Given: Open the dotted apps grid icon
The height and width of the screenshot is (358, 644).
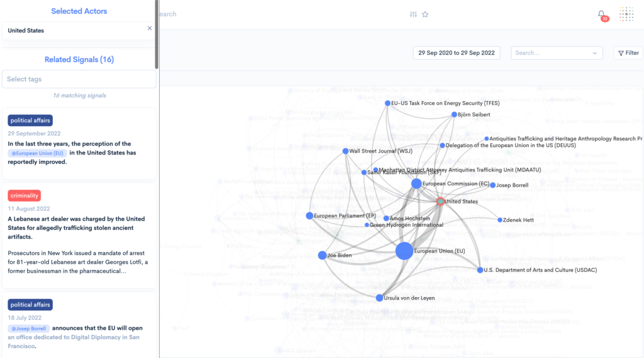Looking at the screenshot, I should [x=626, y=14].
